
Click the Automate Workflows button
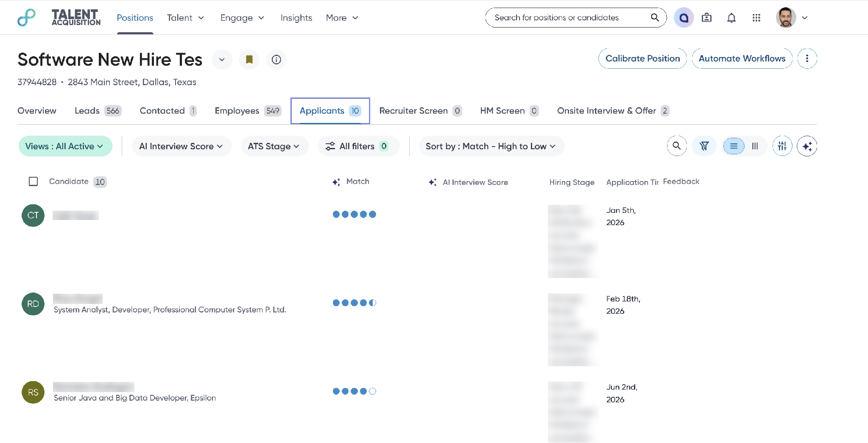pos(742,59)
